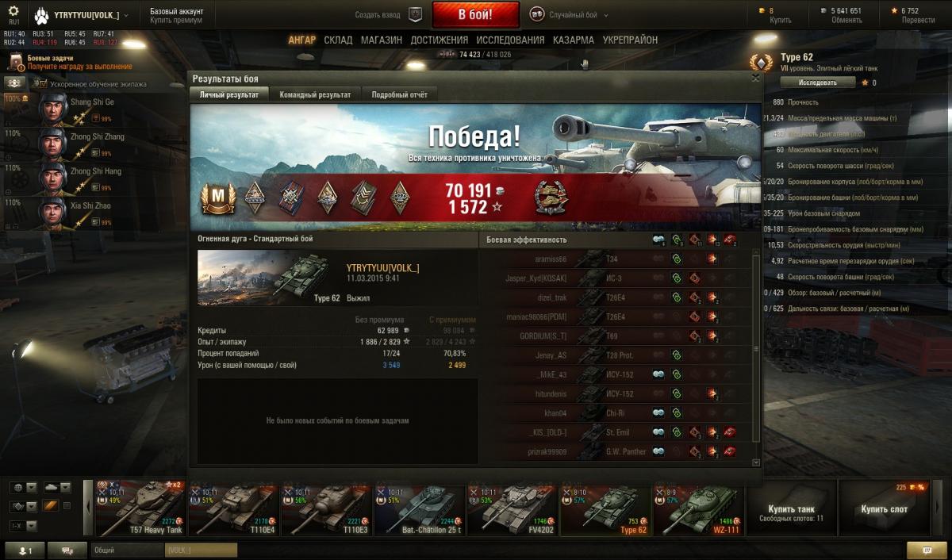The height and width of the screenshot is (560, 952).
Task: Click the create platoon emblem icon
Action: pyautogui.click(x=415, y=14)
